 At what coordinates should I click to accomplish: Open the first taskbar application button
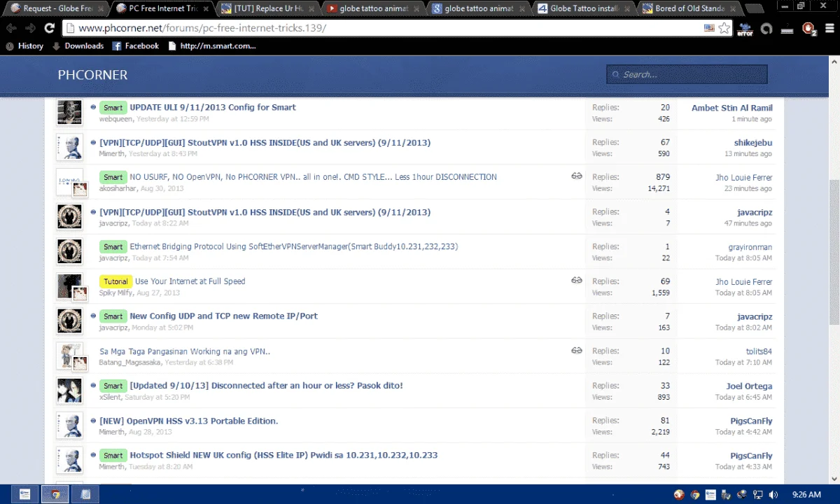[x=24, y=494]
